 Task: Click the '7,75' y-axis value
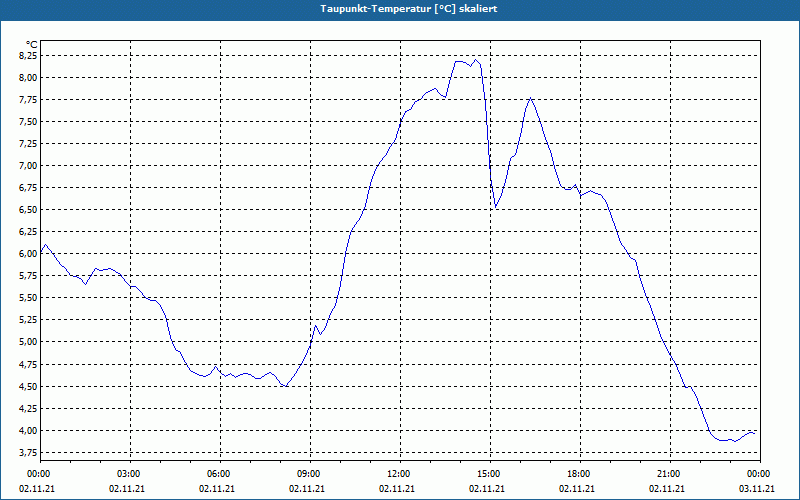pyautogui.click(x=29, y=99)
